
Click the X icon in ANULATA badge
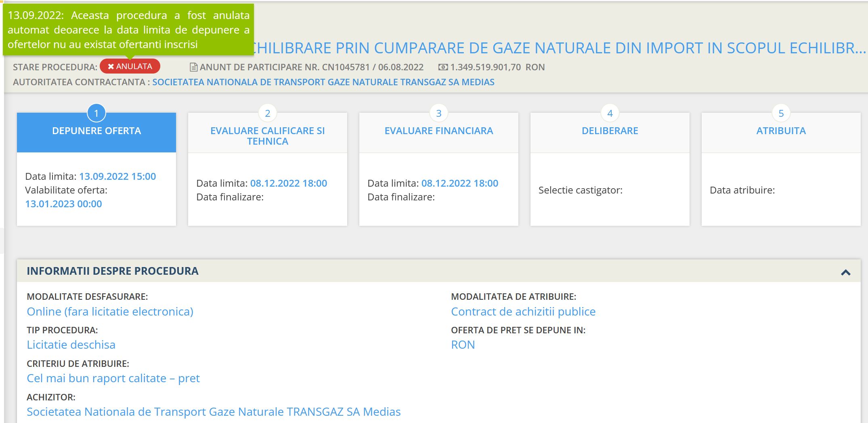pos(111,66)
